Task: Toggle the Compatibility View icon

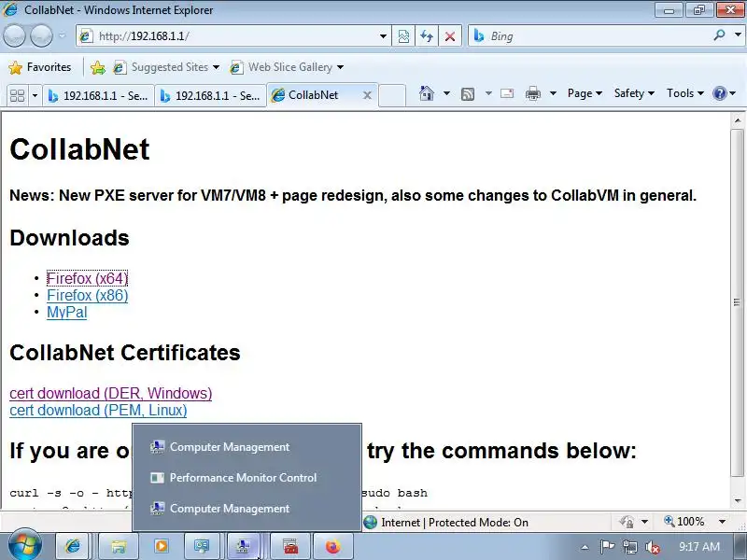Action: tap(403, 36)
